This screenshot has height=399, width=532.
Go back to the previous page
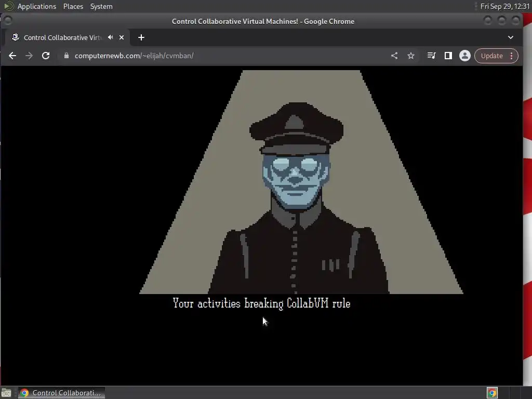coord(12,56)
